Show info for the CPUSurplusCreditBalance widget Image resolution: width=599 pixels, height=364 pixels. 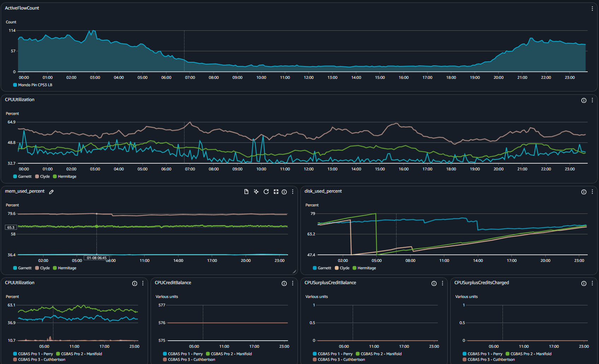point(434,283)
